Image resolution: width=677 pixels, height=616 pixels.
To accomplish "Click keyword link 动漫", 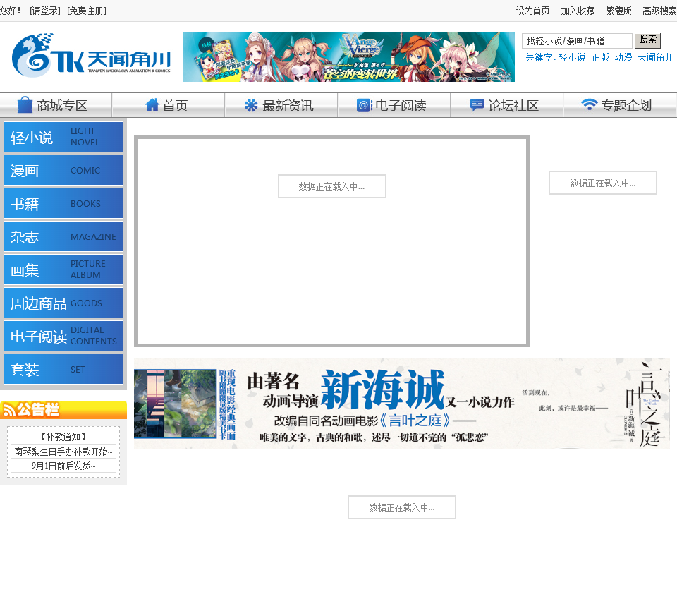I will 623,57.
